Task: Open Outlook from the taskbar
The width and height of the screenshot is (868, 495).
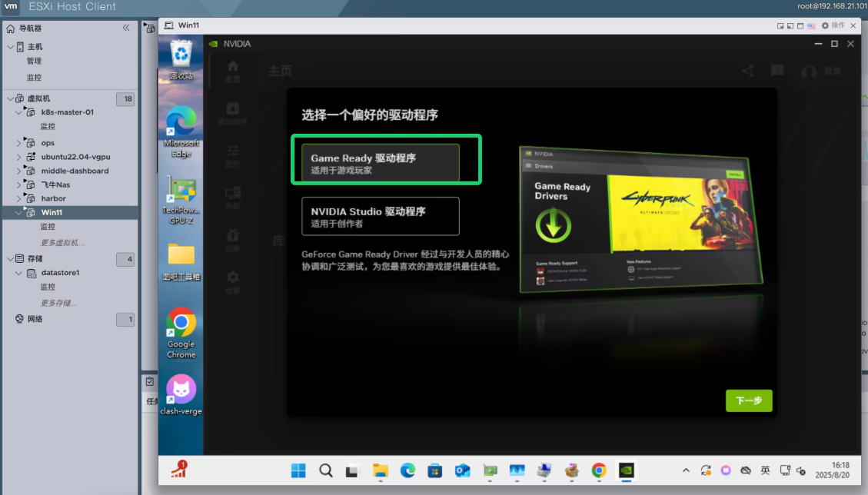Action: pos(462,470)
